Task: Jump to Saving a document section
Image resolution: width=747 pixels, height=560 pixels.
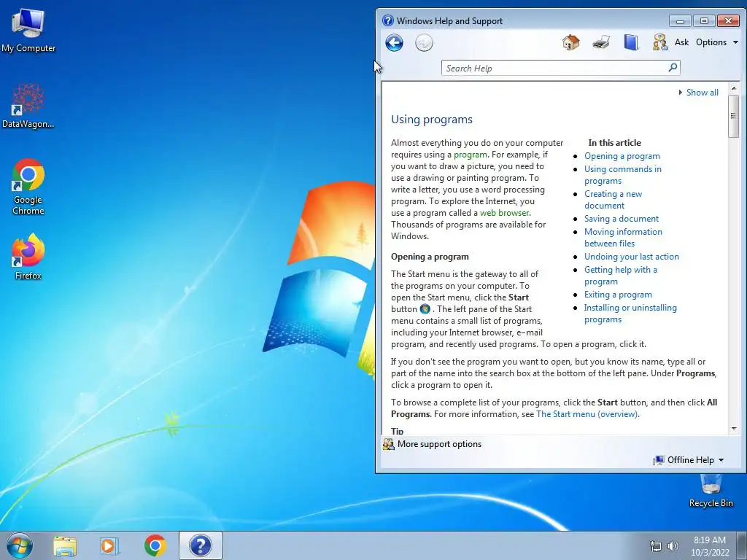Action: 622,219
